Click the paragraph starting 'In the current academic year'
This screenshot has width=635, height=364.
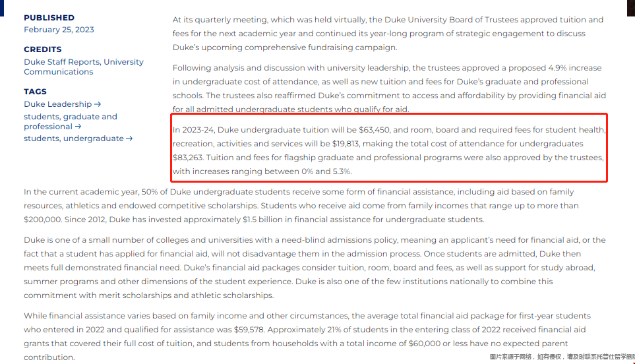point(310,206)
